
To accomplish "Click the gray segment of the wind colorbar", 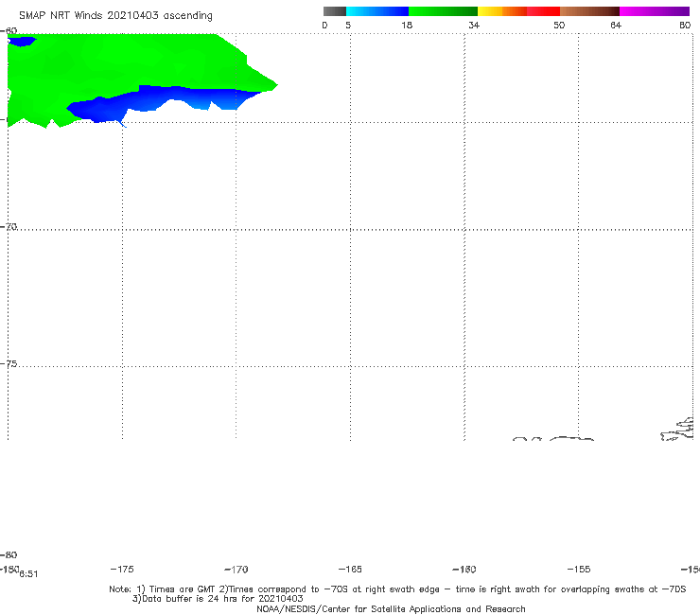I will pos(334,11).
